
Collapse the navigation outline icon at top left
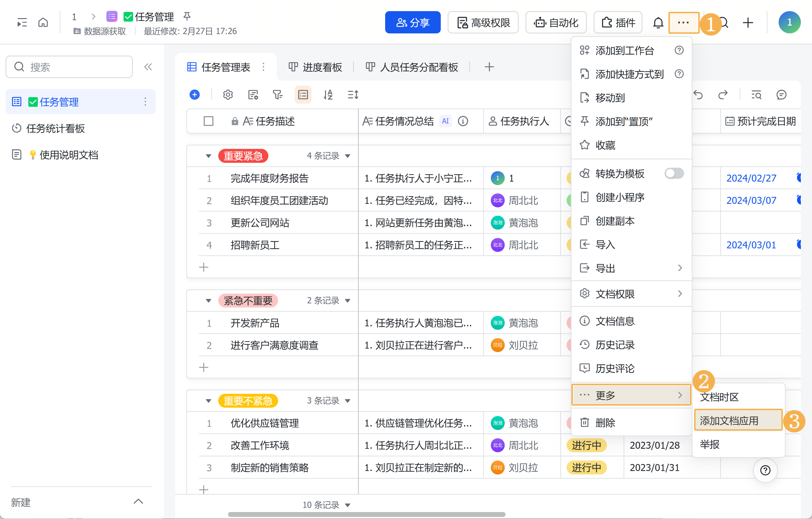tap(22, 23)
